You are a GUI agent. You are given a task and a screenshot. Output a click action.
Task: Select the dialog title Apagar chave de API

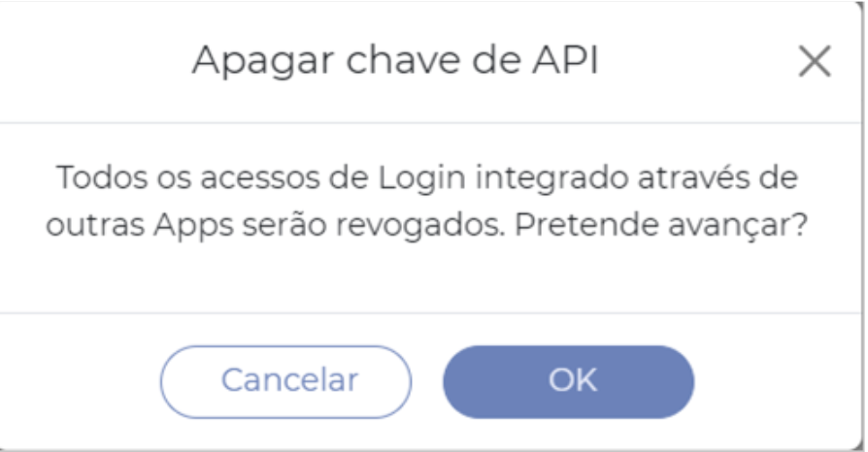[395, 61]
